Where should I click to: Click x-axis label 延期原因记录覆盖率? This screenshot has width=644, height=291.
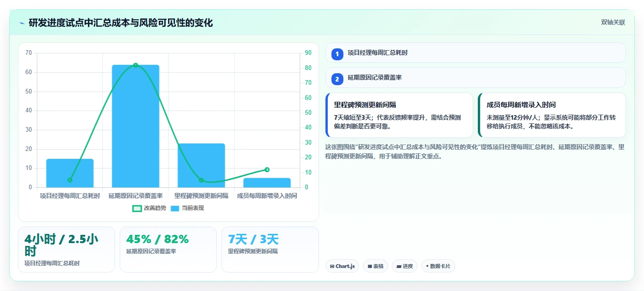pos(136,196)
